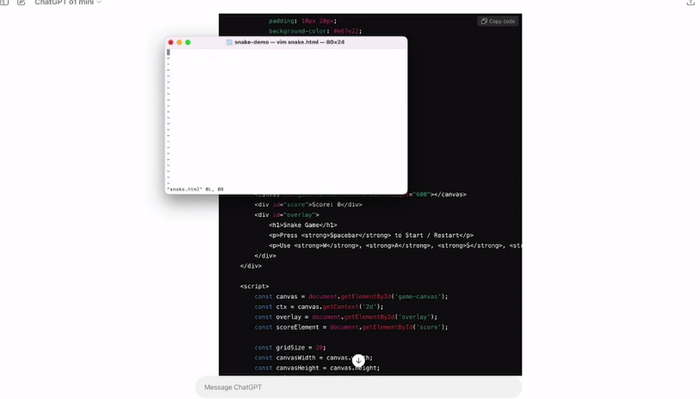
Task: Open the ChatGPT o1 mini model dropdown
Action: click(x=68, y=2)
